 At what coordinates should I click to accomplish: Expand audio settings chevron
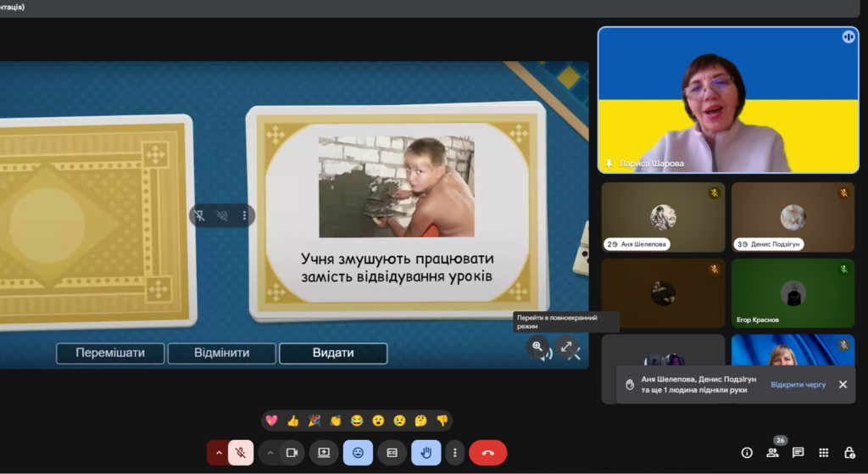pos(219,453)
